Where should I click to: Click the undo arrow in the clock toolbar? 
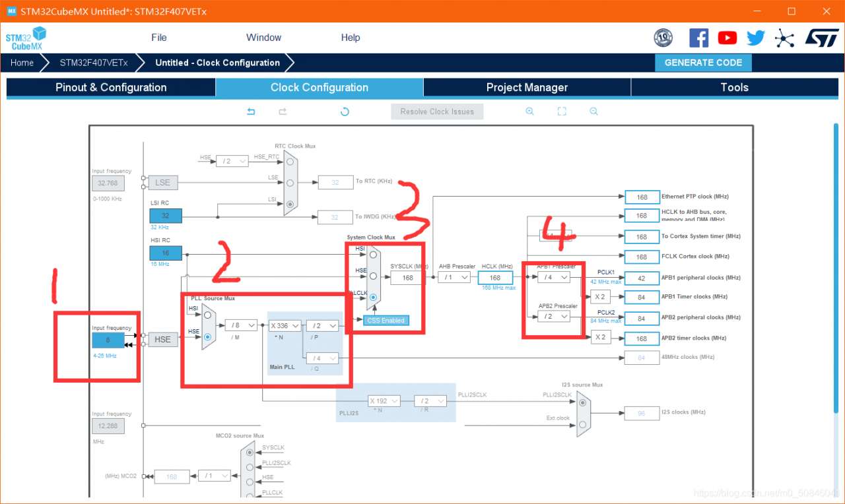coord(251,111)
